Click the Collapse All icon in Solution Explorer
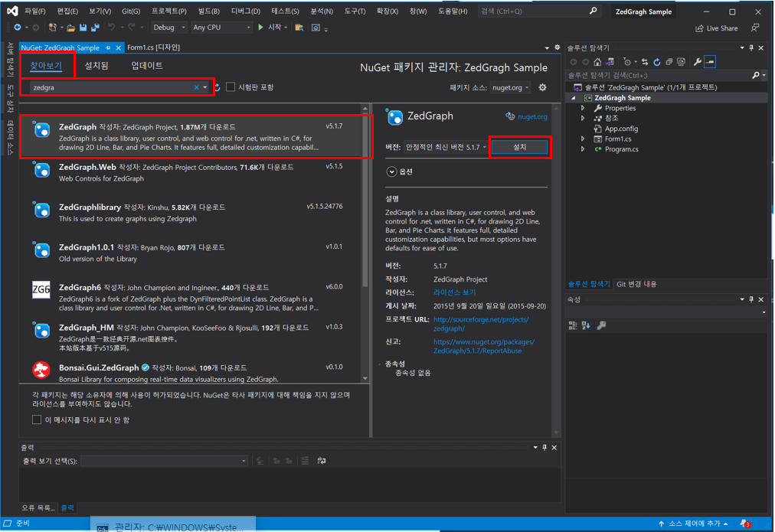Image resolution: width=775 pixels, height=532 pixels. pos(669,62)
